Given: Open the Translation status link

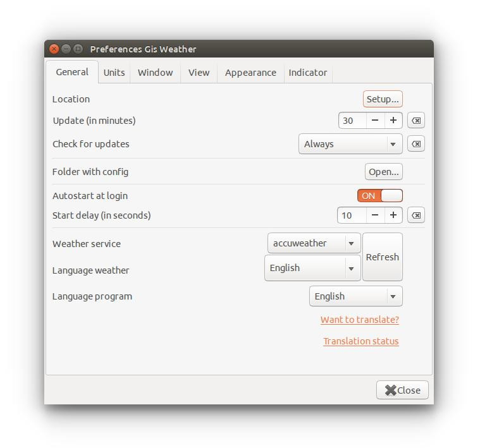Looking at the screenshot, I should [x=361, y=341].
